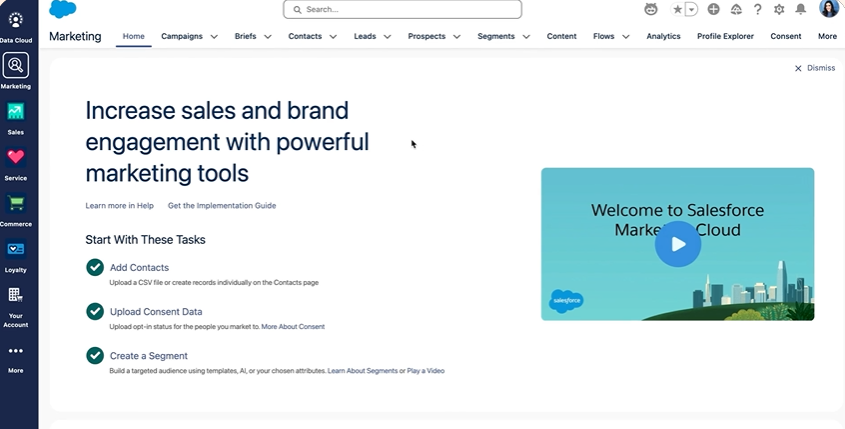Open the Segments tab
This screenshot has height=429, width=845.
496,36
